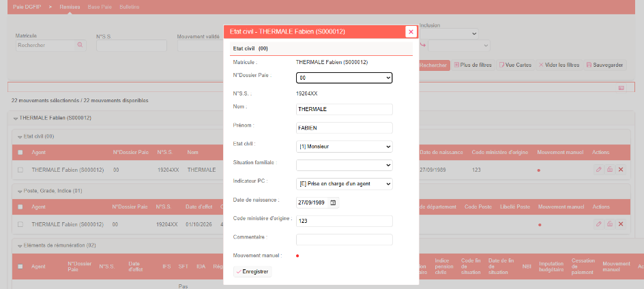Image resolution: width=644 pixels, height=289 pixels.
Task: Click the 01/10/2026 date cell
Action: [x=199, y=224]
